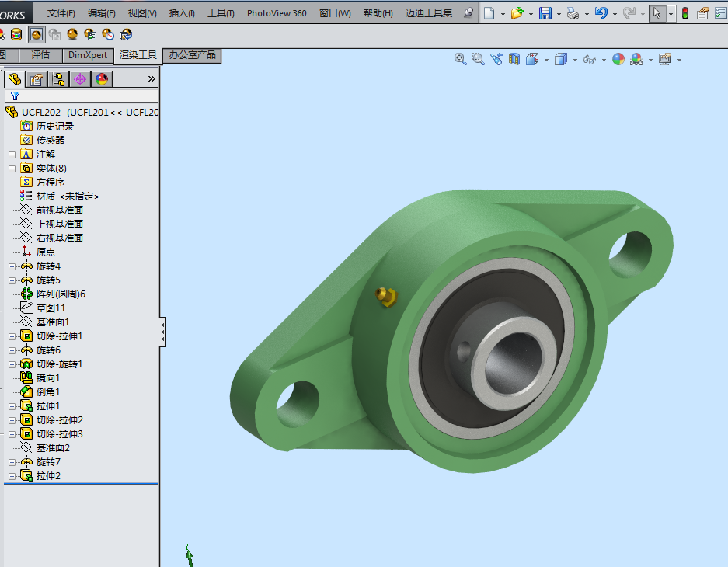Image resolution: width=728 pixels, height=567 pixels.
Task: Pin the menu bar with pushpin icon
Action: 469,13
